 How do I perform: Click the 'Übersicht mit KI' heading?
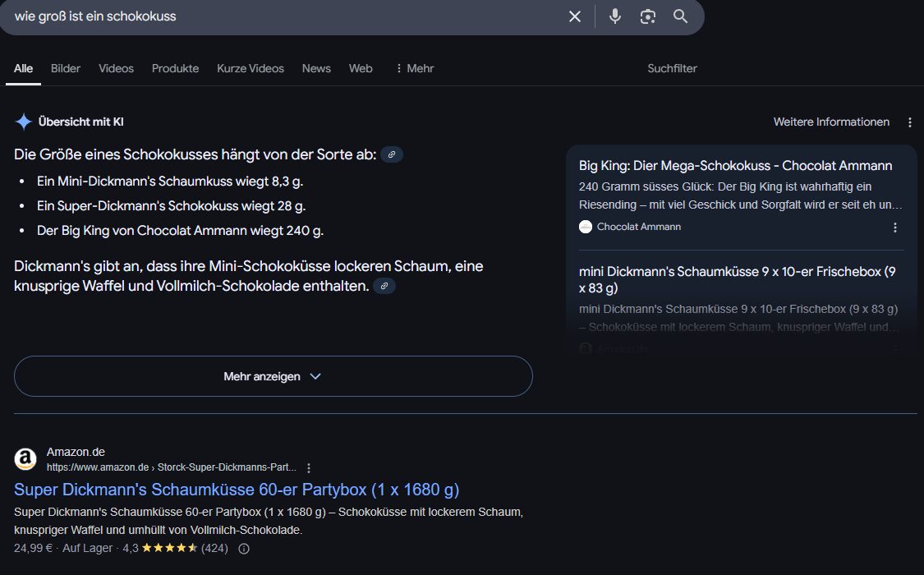click(80, 122)
